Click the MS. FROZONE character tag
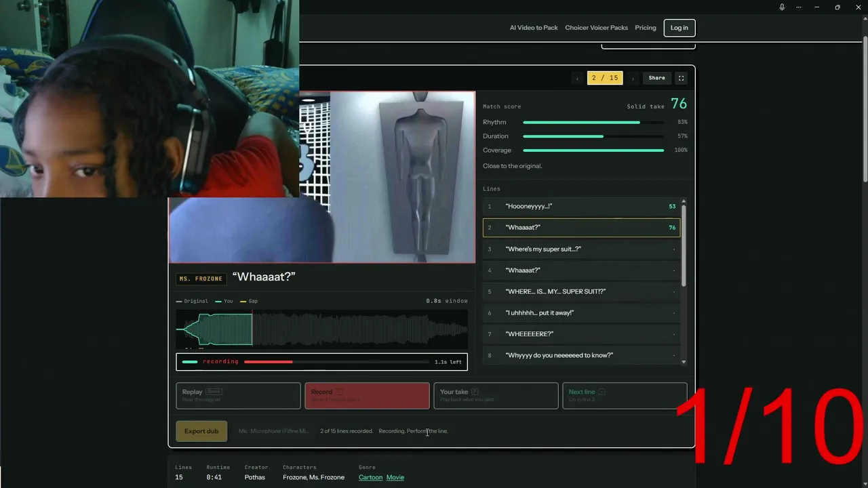Image resolution: width=868 pixels, height=488 pixels. (x=201, y=279)
